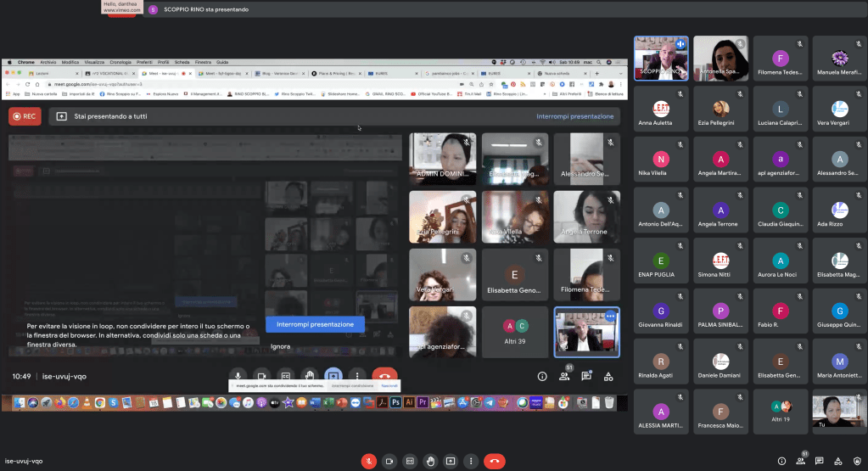
Task: Raise hand using the bottom call bar
Action: [x=430, y=461]
